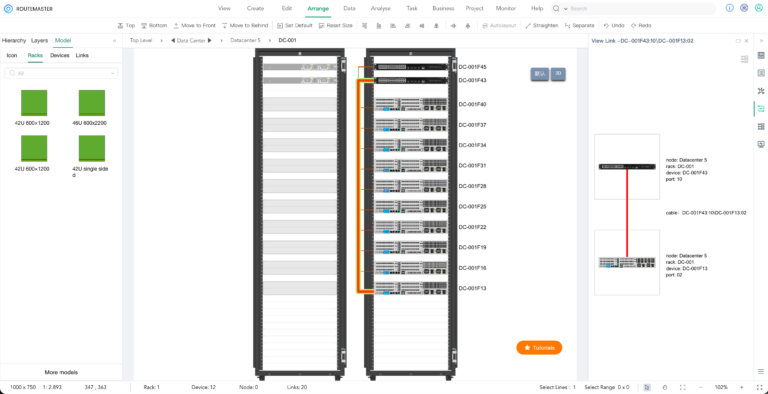
Task: Click Reset Size in toolbar
Action: pyautogui.click(x=335, y=25)
